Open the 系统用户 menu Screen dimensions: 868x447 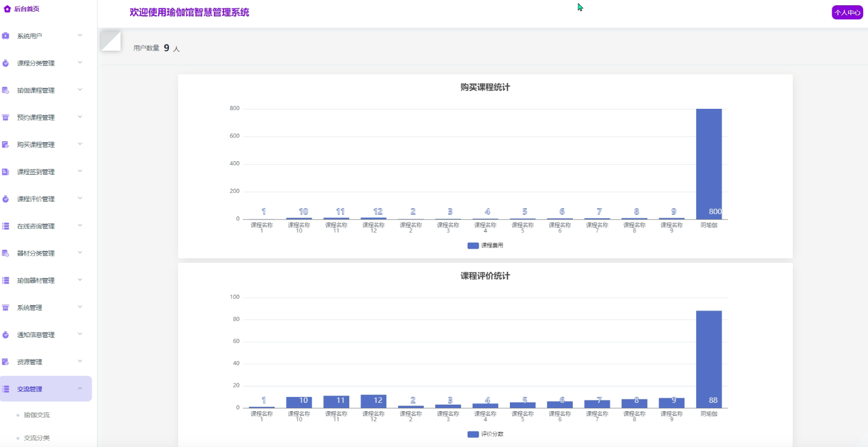pyautogui.click(x=46, y=36)
